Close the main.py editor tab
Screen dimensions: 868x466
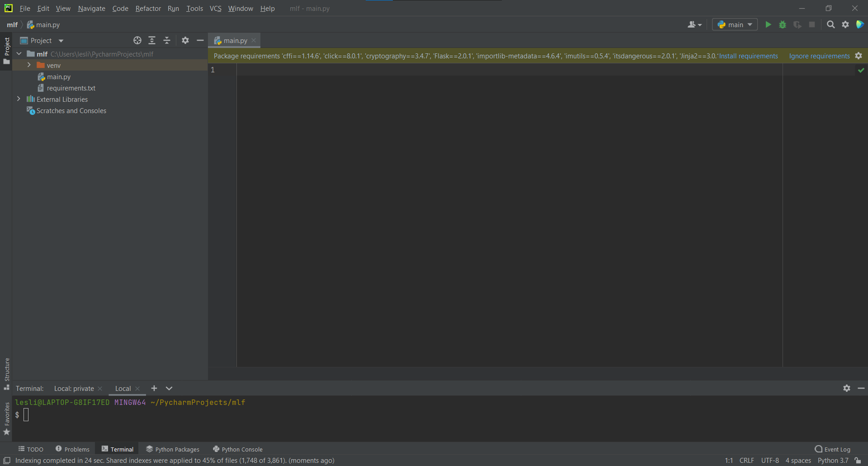(x=254, y=40)
